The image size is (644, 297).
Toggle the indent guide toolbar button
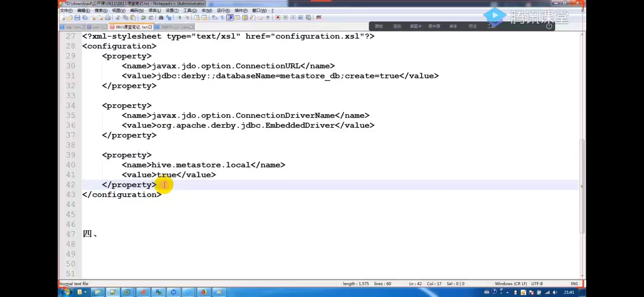pos(230,18)
